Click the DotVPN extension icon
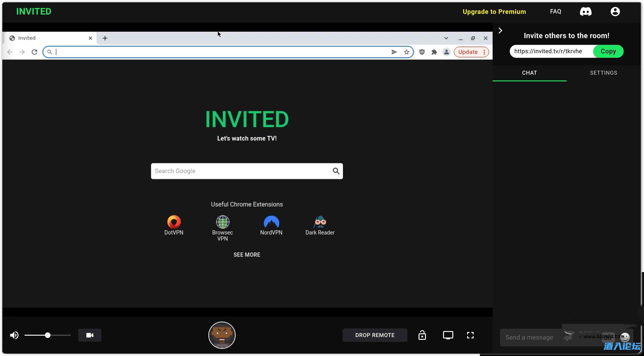This screenshot has width=644, height=356. 174,222
